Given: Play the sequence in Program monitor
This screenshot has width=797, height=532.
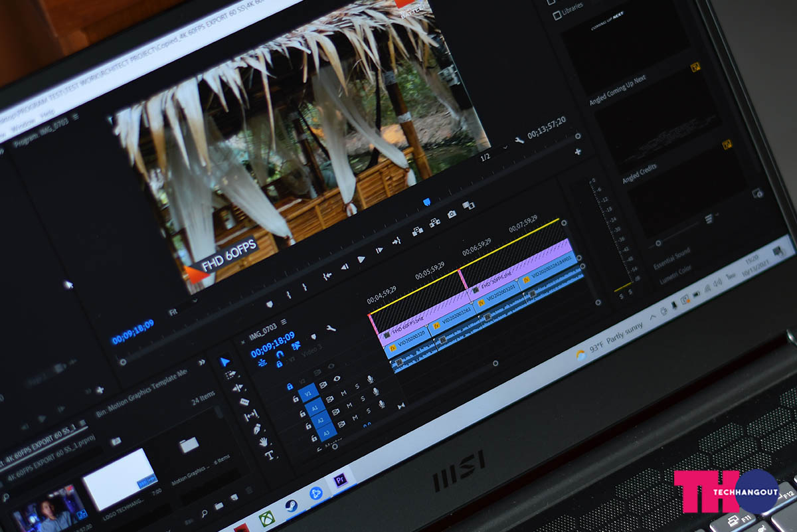Looking at the screenshot, I should (x=361, y=260).
